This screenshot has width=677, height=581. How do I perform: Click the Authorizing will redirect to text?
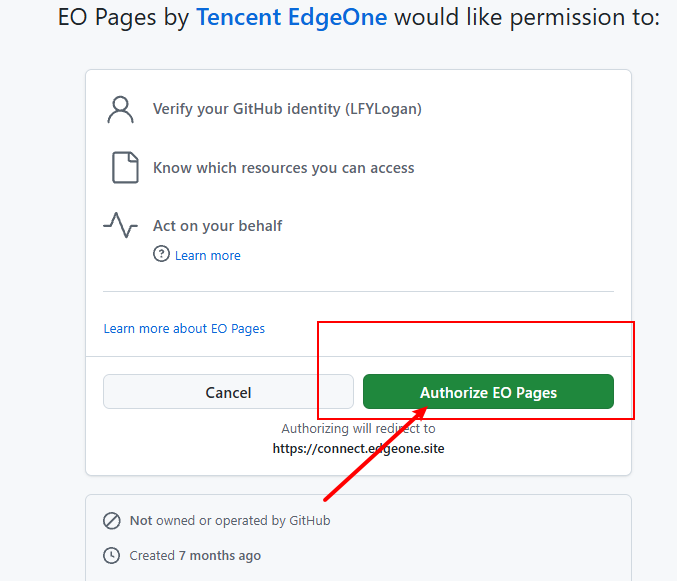(x=358, y=429)
